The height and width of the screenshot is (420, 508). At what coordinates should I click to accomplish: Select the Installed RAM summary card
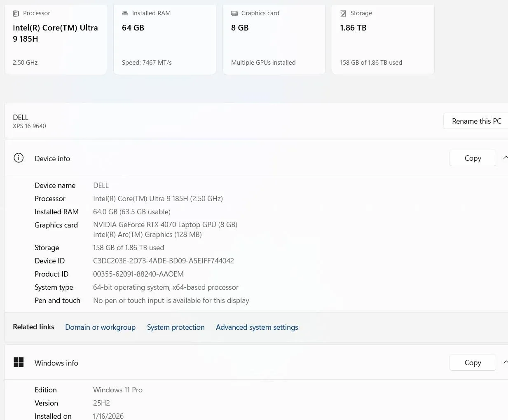coord(165,40)
